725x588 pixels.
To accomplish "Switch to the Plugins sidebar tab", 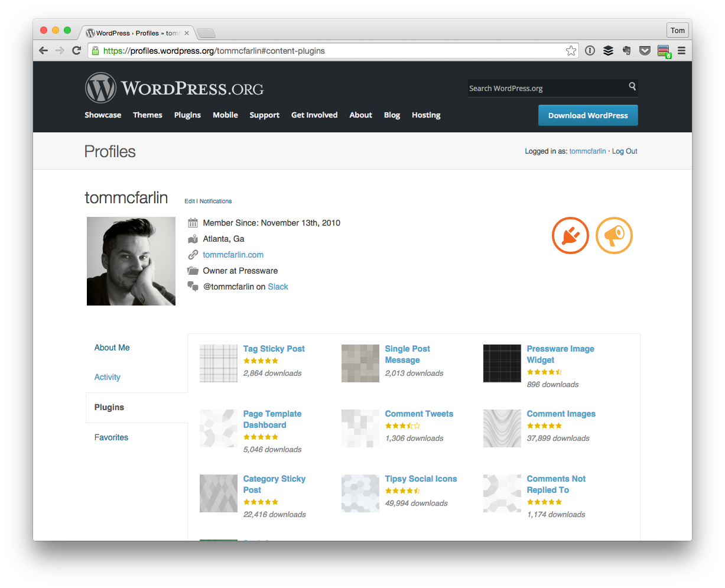I will point(109,407).
